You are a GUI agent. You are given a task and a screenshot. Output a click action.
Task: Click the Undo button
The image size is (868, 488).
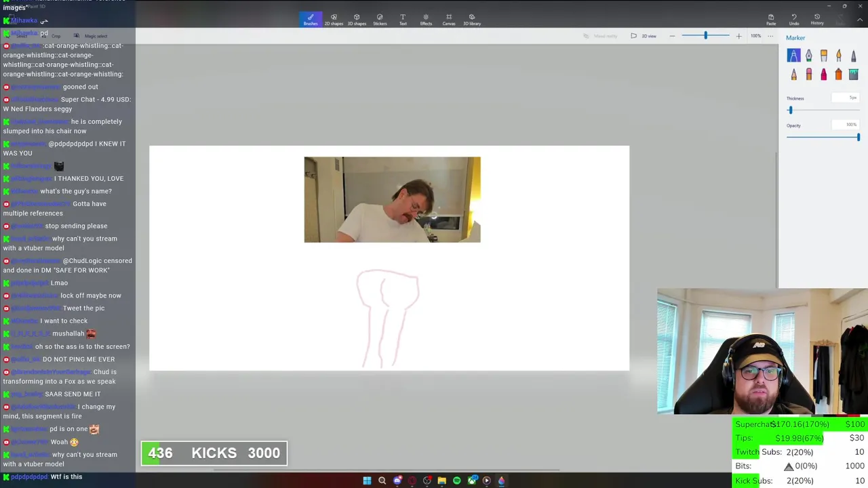click(794, 20)
